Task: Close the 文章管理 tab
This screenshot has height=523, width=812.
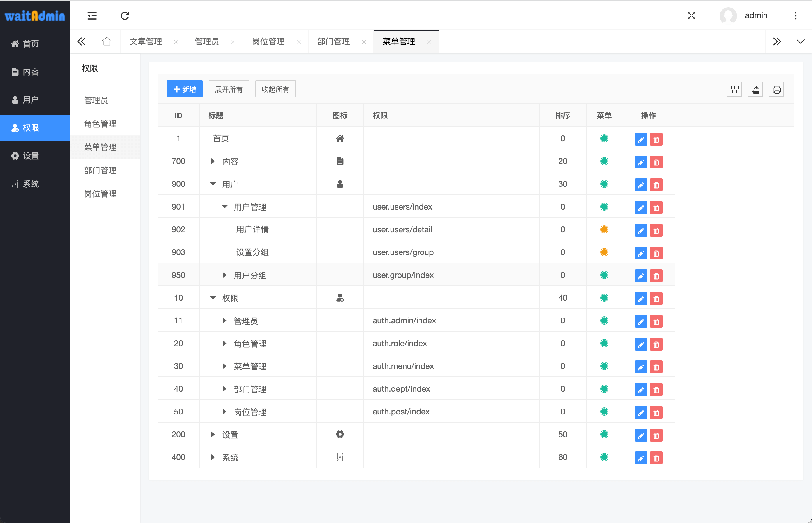Action: (x=176, y=42)
